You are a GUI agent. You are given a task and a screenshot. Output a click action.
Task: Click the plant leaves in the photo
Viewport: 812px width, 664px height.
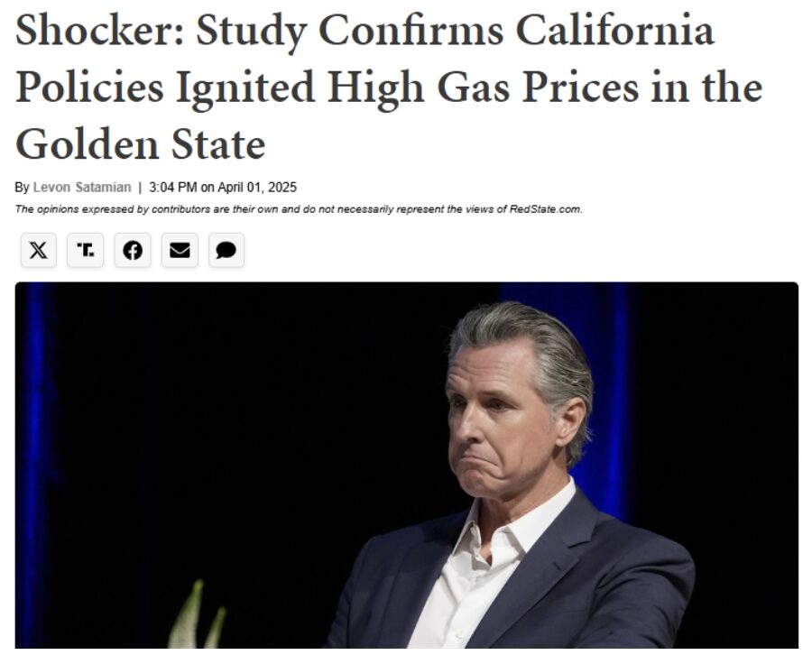click(199, 615)
